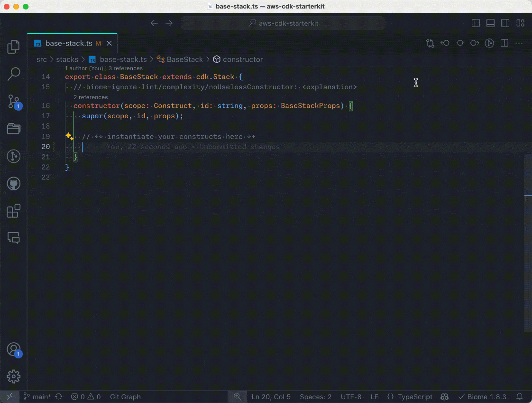The width and height of the screenshot is (532, 403).
Task: Toggle the secondary side bar visibility
Action: (x=505, y=23)
